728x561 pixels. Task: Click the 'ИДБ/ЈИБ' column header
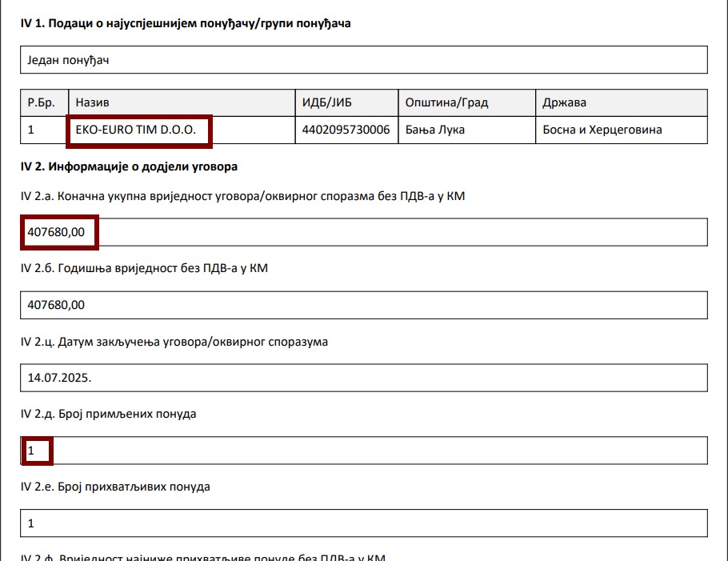click(x=346, y=103)
